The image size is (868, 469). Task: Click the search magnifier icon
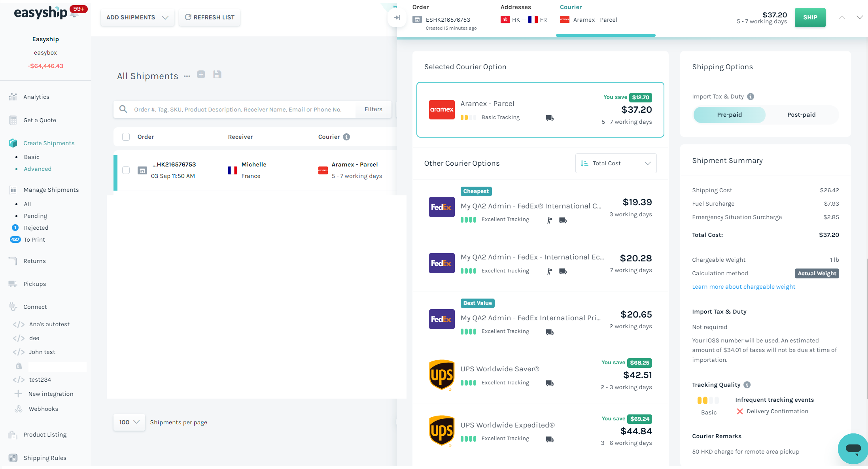[123, 109]
